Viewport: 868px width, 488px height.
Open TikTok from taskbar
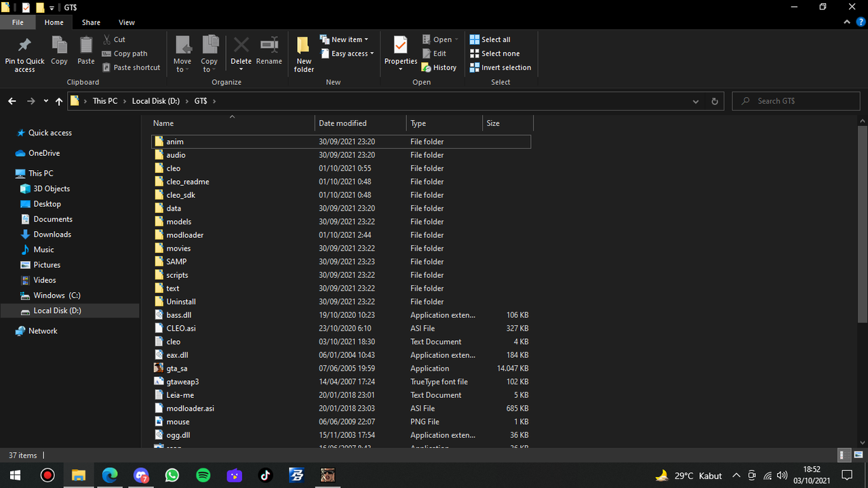click(x=265, y=475)
